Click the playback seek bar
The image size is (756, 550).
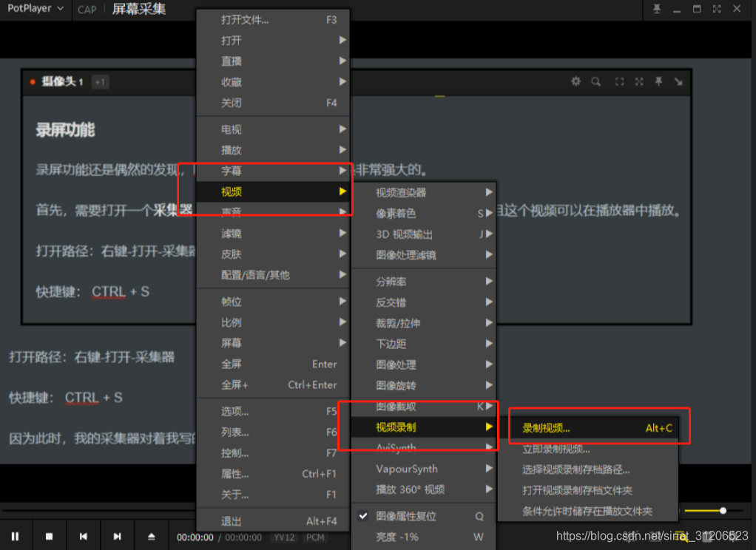coord(99,510)
